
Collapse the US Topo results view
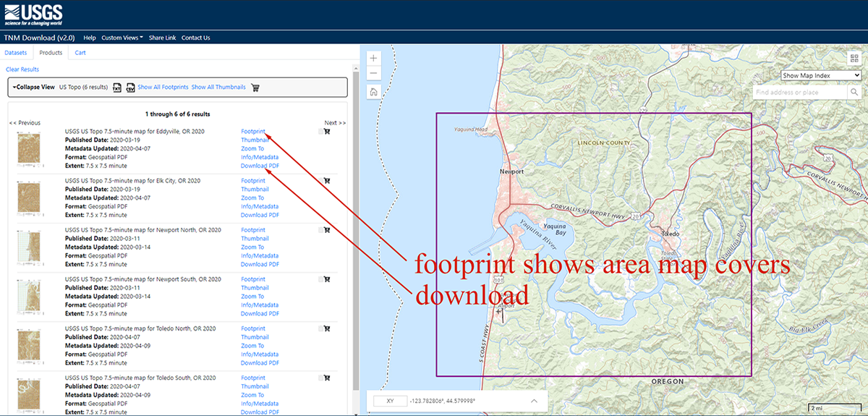33,87
